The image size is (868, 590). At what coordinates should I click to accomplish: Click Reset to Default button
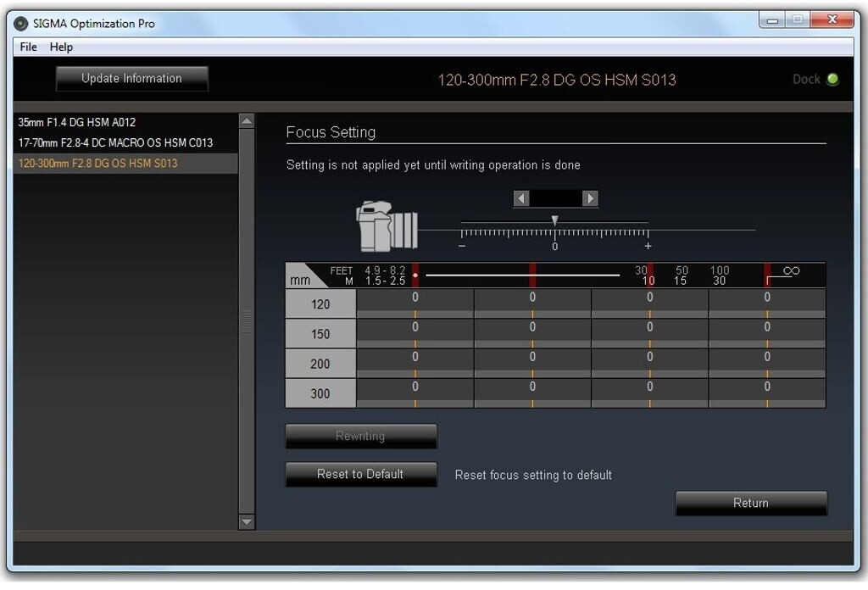360,474
